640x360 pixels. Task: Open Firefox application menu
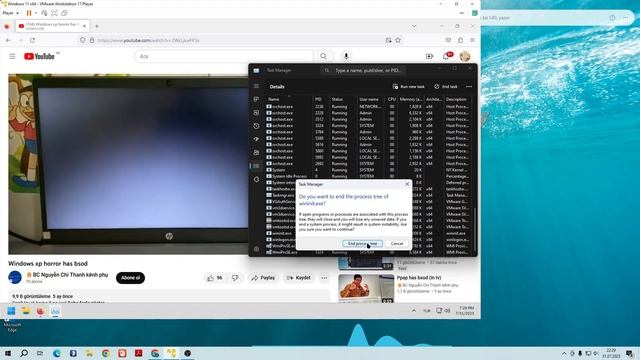point(472,40)
